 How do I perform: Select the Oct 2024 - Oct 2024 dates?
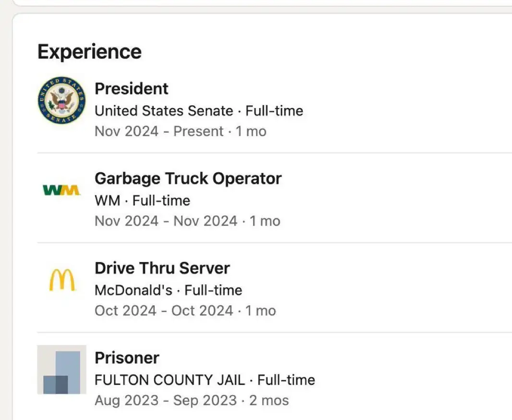(x=163, y=311)
